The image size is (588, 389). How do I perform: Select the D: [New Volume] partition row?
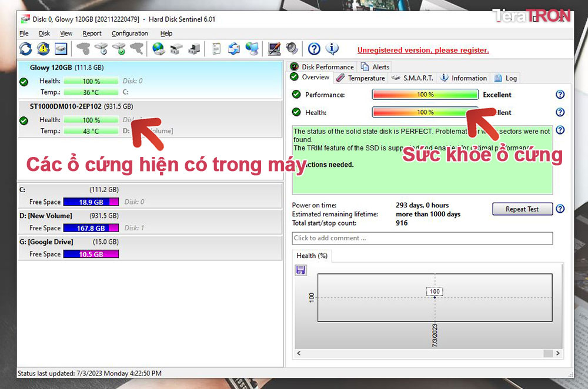[x=150, y=222]
